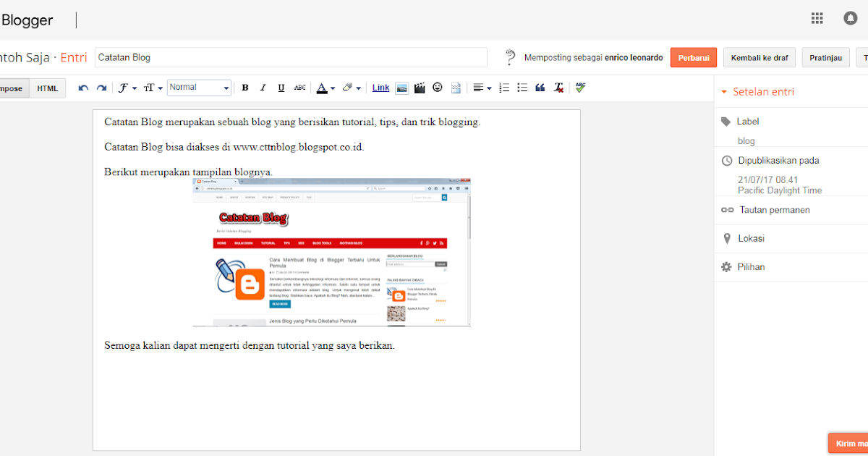
Task: Insert an image into the post
Action: coord(402,88)
